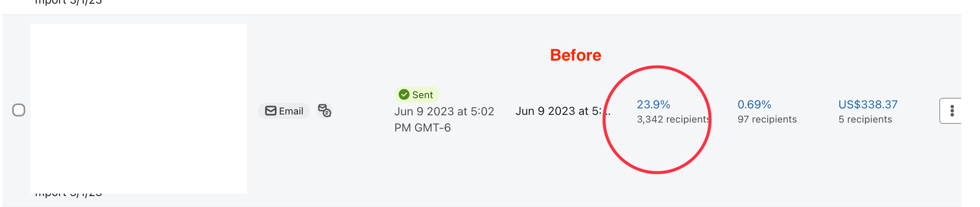
Task: Click the 97 recipients text
Action: [x=767, y=119]
